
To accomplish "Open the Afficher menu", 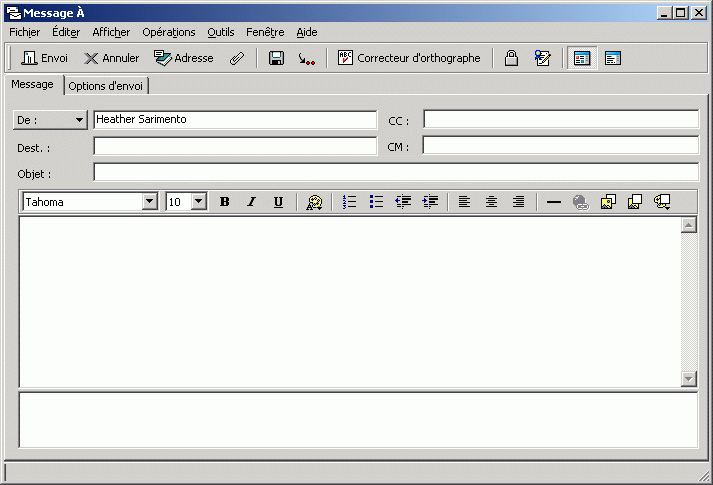I will pyautogui.click(x=111, y=32).
